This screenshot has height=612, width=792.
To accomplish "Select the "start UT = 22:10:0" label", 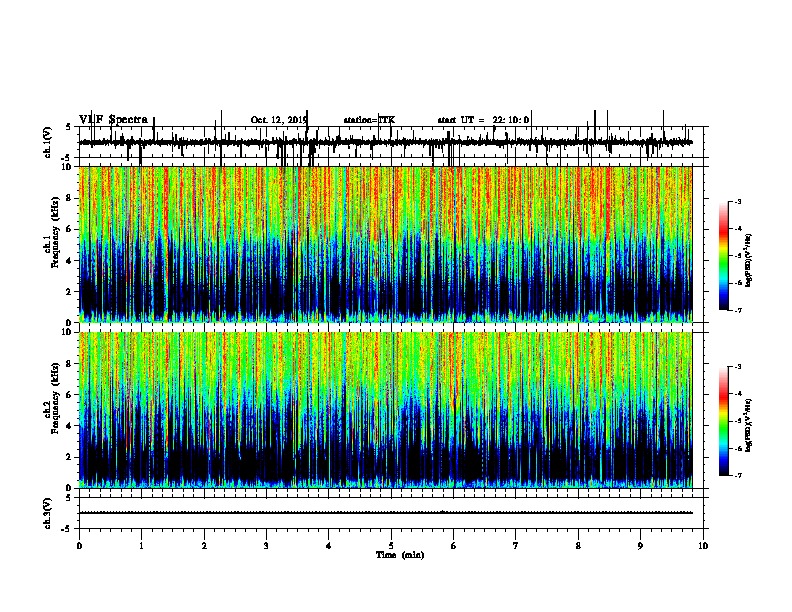I will tap(483, 120).
